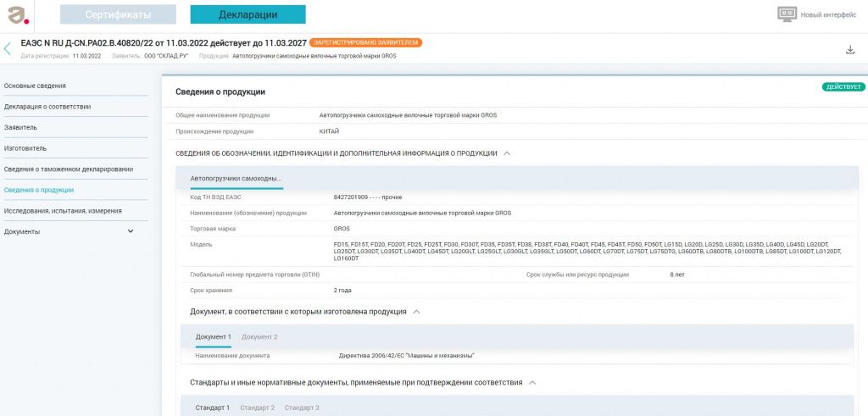Click the origin value КИТАЙ

click(x=330, y=131)
